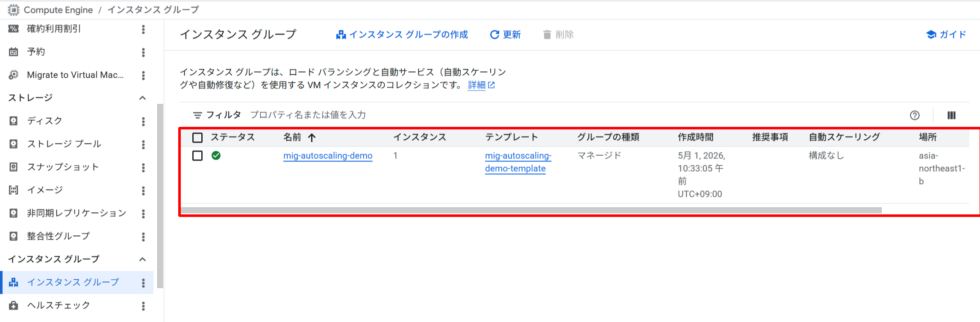Image resolution: width=980 pixels, height=322 pixels.
Task: Click the Migrate to Virtual Machines icon
Action: 14,75
